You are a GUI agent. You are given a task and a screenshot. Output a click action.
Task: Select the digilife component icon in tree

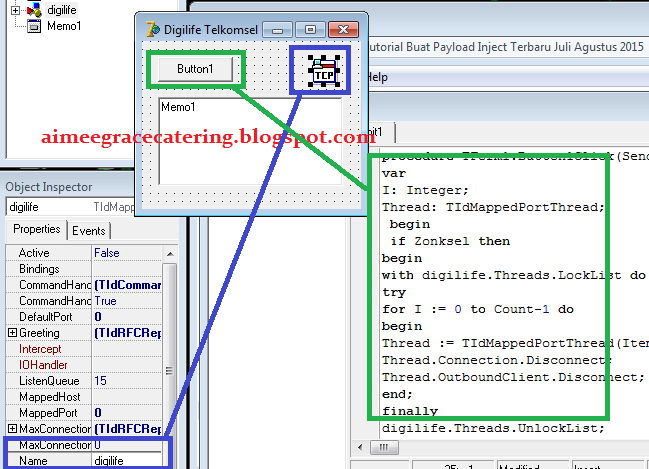(x=34, y=10)
